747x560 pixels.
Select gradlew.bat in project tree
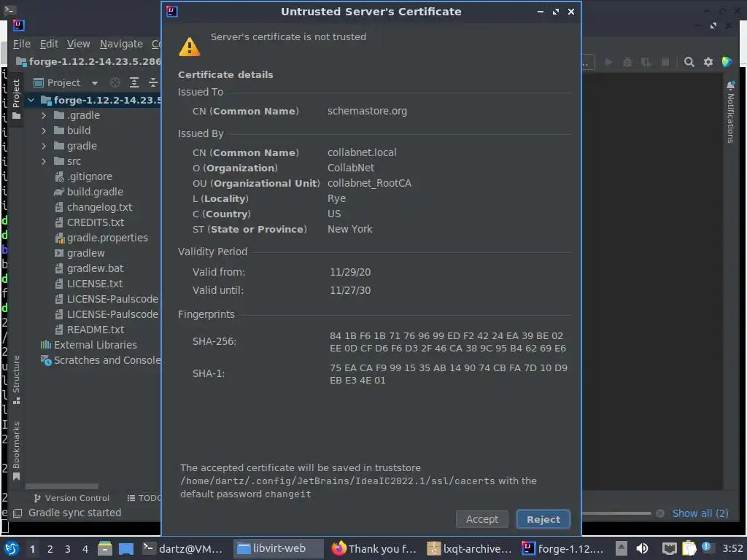click(95, 268)
